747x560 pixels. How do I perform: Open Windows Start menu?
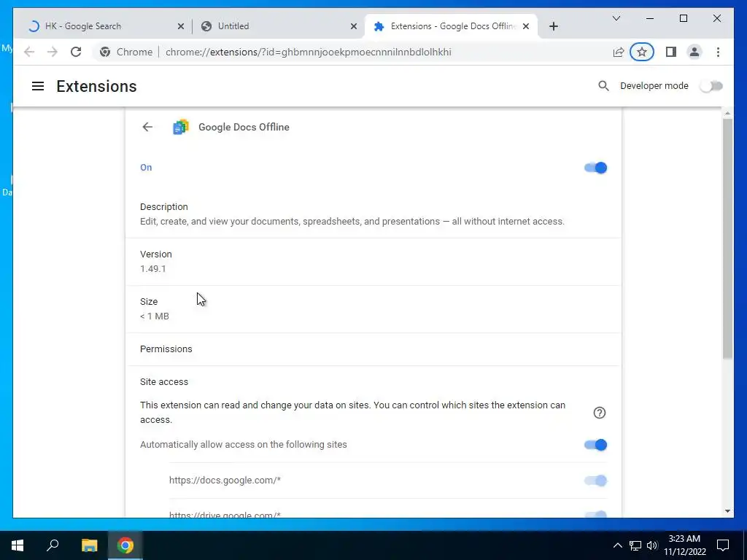pyautogui.click(x=18, y=545)
